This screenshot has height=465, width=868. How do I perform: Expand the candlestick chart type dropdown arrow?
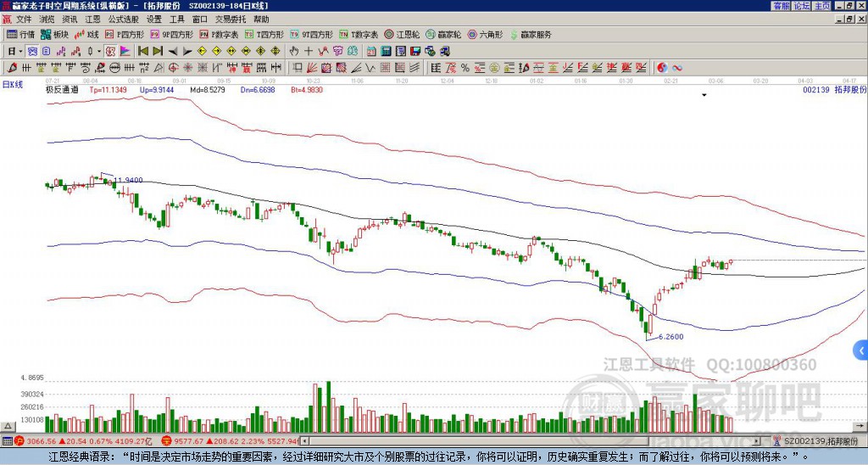click(99, 52)
